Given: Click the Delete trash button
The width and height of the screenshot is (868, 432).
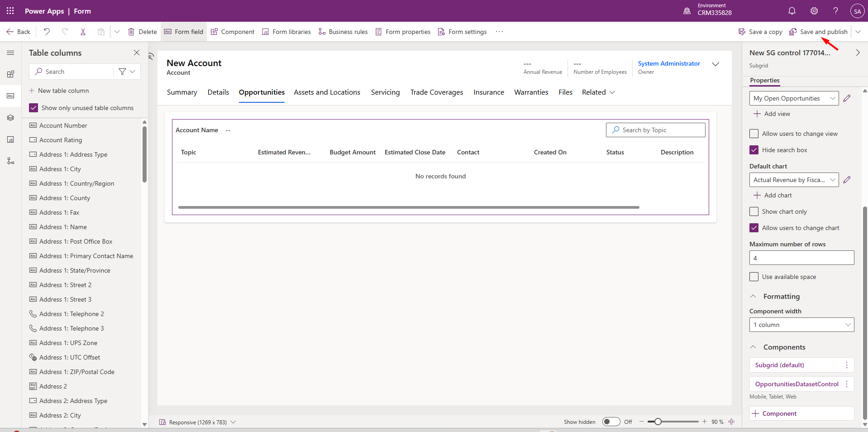Looking at the screenshot, I should 143,32.
